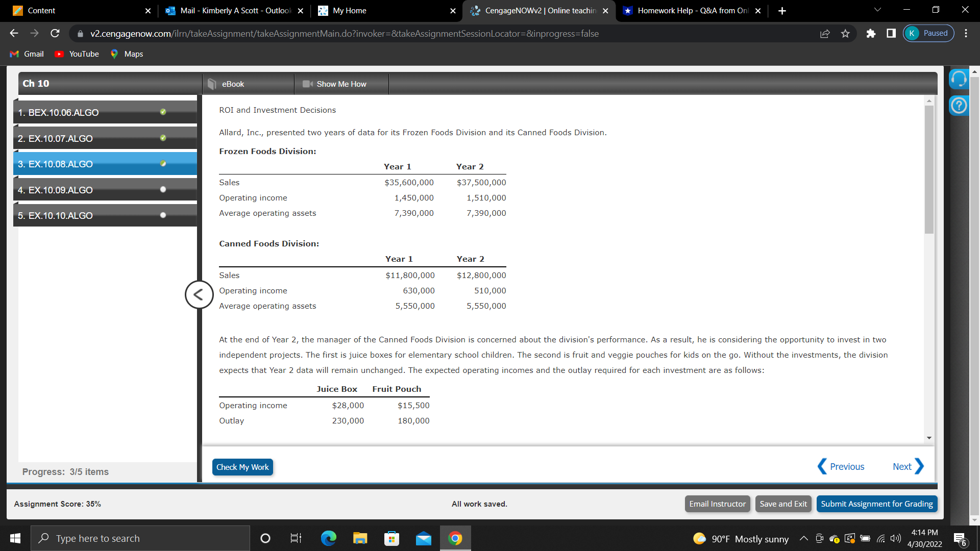
Task: Launch the Show Me How video
Action: click(341, 84)
